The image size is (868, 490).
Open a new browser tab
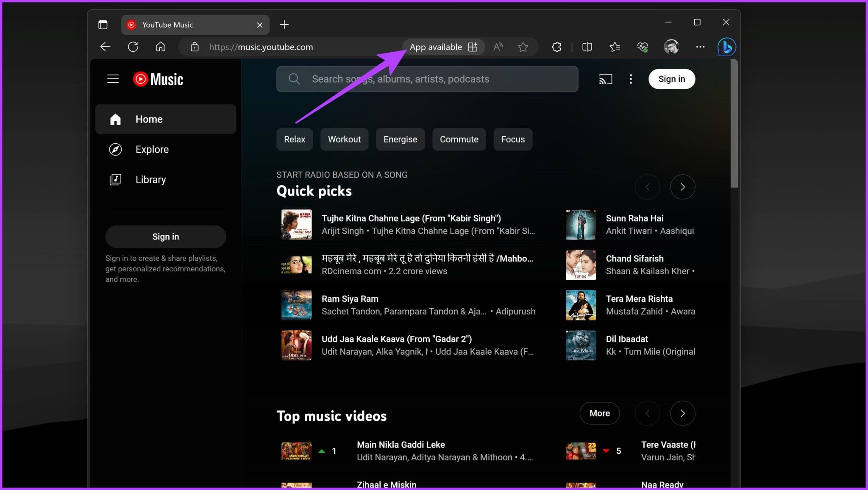point(284,25)
